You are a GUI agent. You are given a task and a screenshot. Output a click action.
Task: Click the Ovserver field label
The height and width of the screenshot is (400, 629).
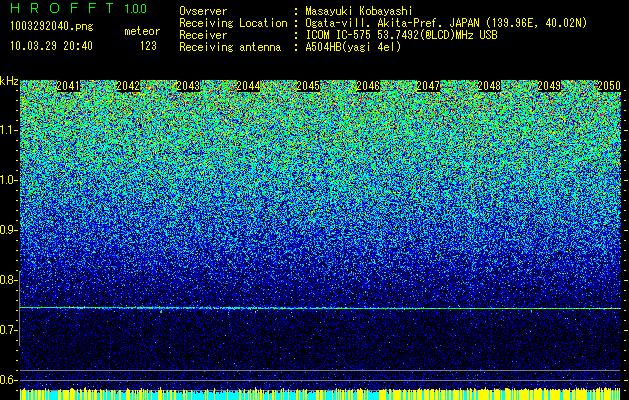coord(203,11)
